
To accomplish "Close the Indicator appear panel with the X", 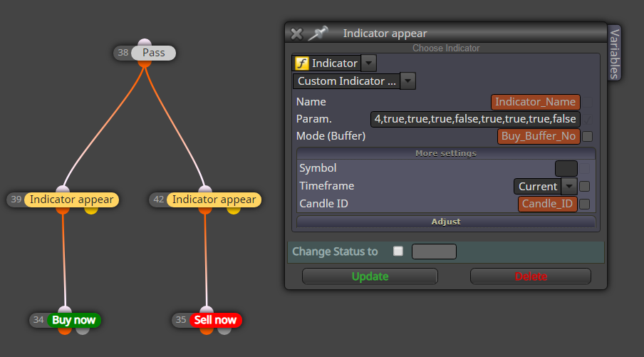I will click(x=296, y=33).
